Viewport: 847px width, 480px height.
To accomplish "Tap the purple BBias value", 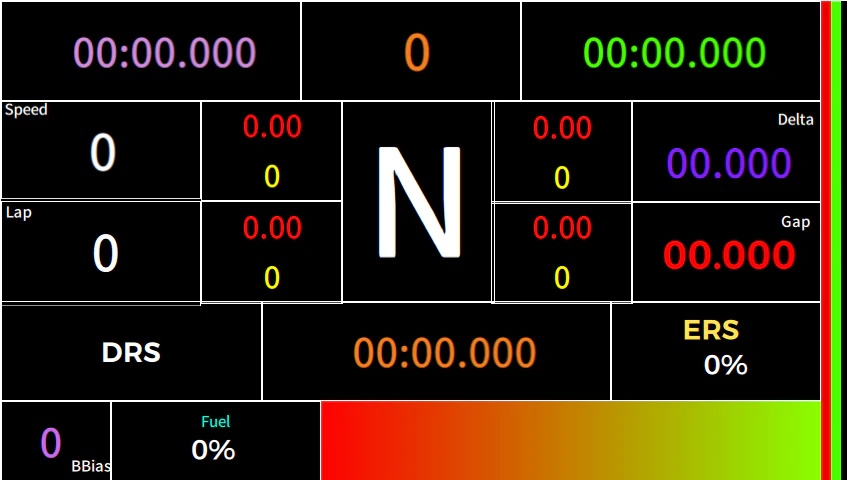I will [51, 443].
